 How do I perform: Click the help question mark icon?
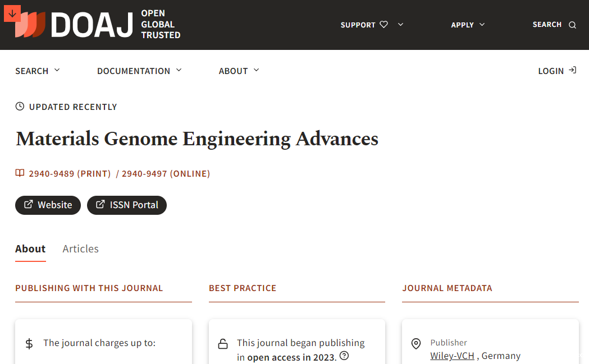pyautogui.click(x=344, y=356)
